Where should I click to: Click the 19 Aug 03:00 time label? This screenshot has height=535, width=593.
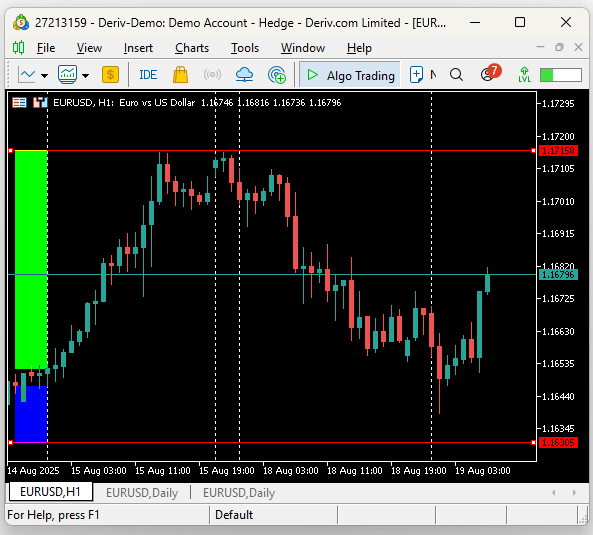(x=483, y=470)
